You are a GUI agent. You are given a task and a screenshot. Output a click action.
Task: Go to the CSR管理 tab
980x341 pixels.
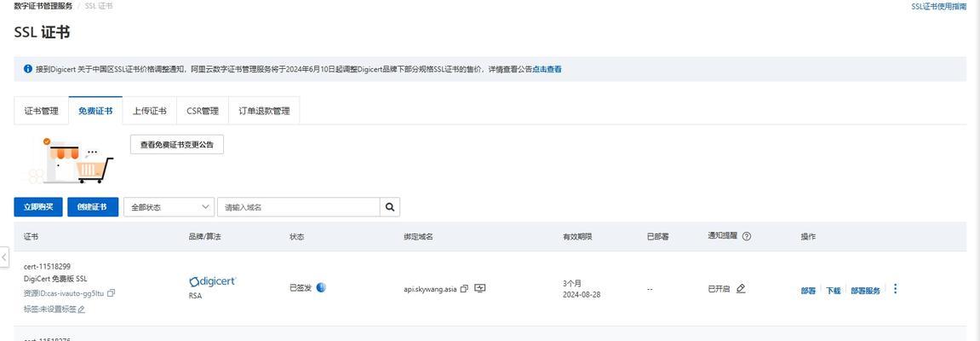[203, 112]
